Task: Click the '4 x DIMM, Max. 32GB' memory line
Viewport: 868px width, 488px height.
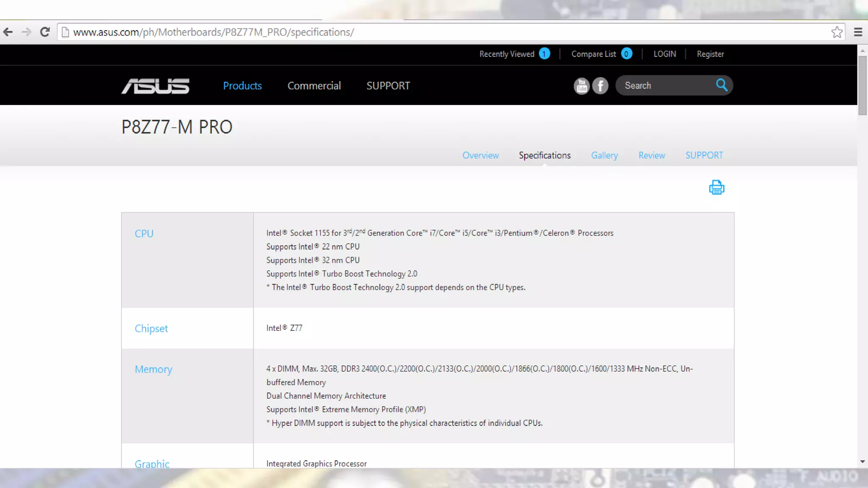Action: click(x=479, y=375)
